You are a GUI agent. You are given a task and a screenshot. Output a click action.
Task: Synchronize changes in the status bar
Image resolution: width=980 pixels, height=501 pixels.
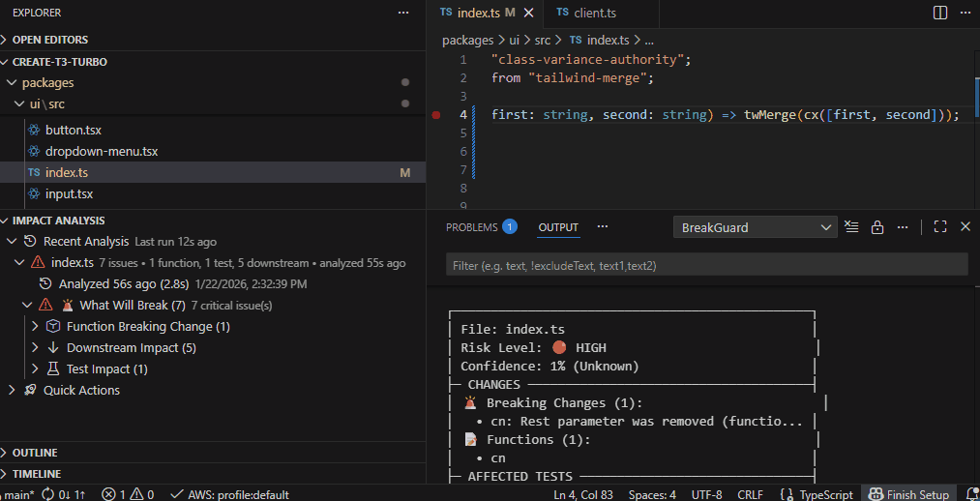pyautogui.click(x=64, y=495)
